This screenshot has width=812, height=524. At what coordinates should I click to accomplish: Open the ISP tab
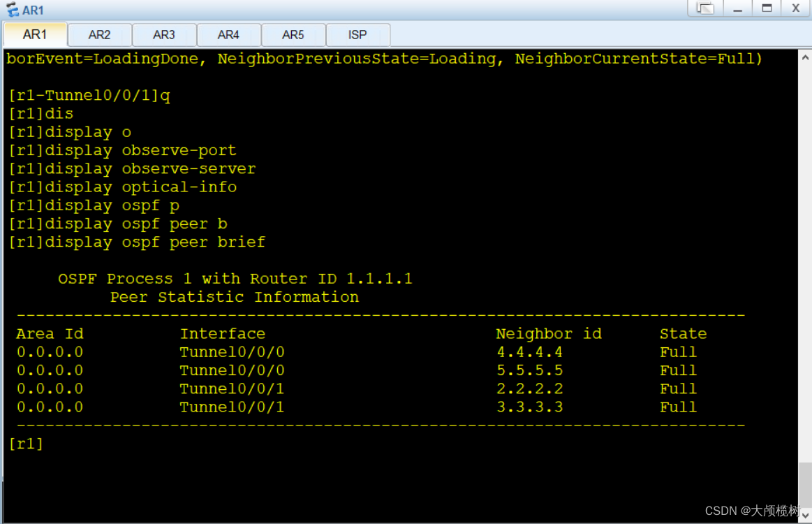pos(357,35)
